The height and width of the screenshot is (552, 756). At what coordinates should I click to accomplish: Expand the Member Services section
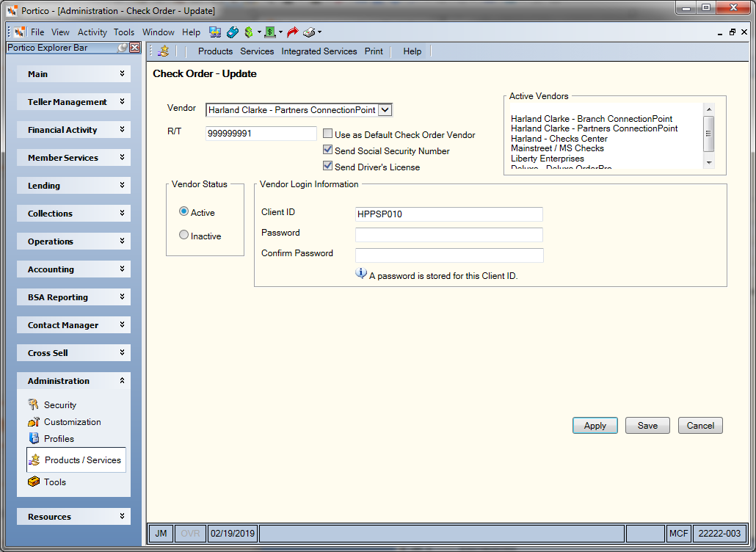click(74, 158)
